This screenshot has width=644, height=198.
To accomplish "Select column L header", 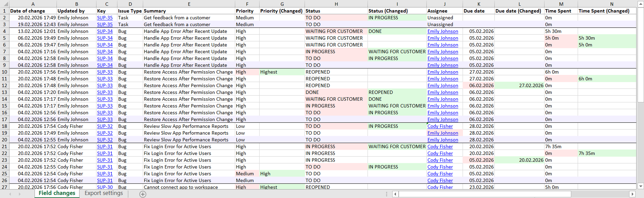I will (519, 4).
